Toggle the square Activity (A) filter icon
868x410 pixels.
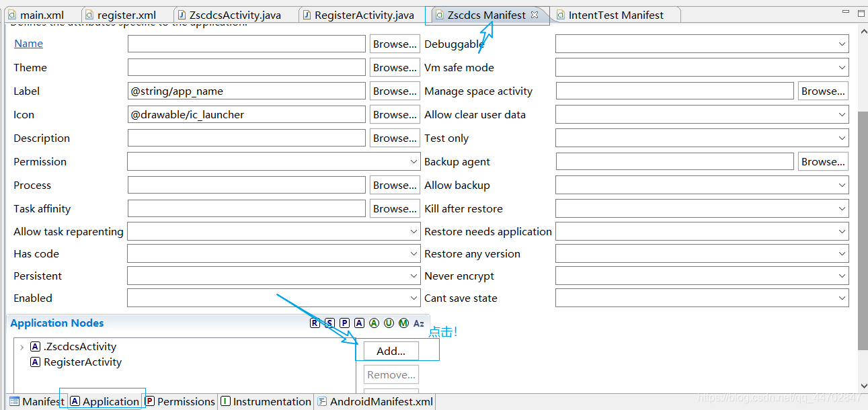(x=359, y=323)
